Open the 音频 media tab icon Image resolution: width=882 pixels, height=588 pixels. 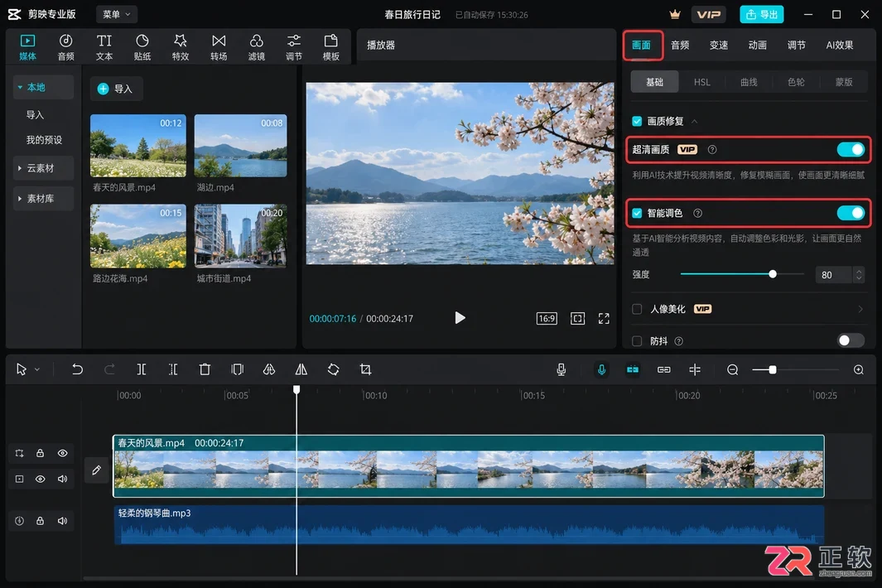click(65, 46)
